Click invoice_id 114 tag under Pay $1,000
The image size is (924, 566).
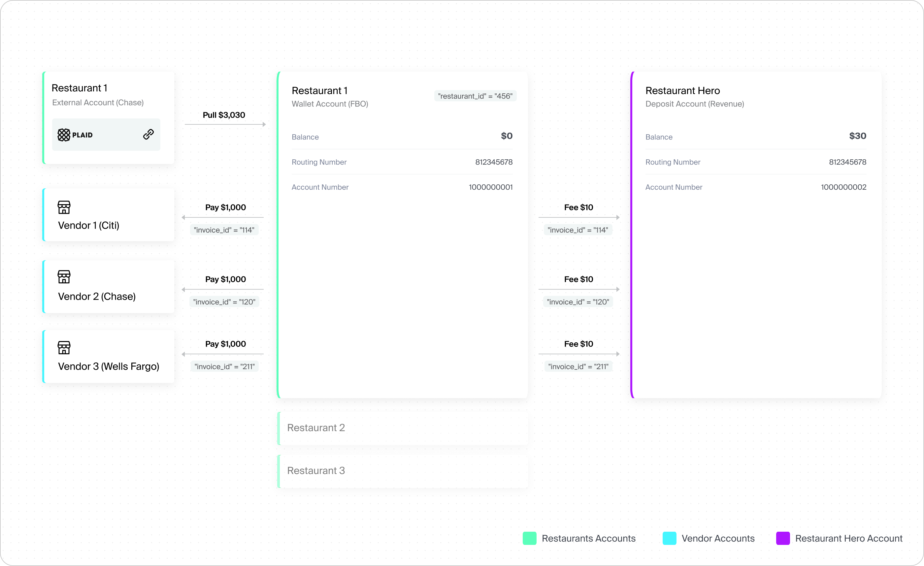[224, 230]
